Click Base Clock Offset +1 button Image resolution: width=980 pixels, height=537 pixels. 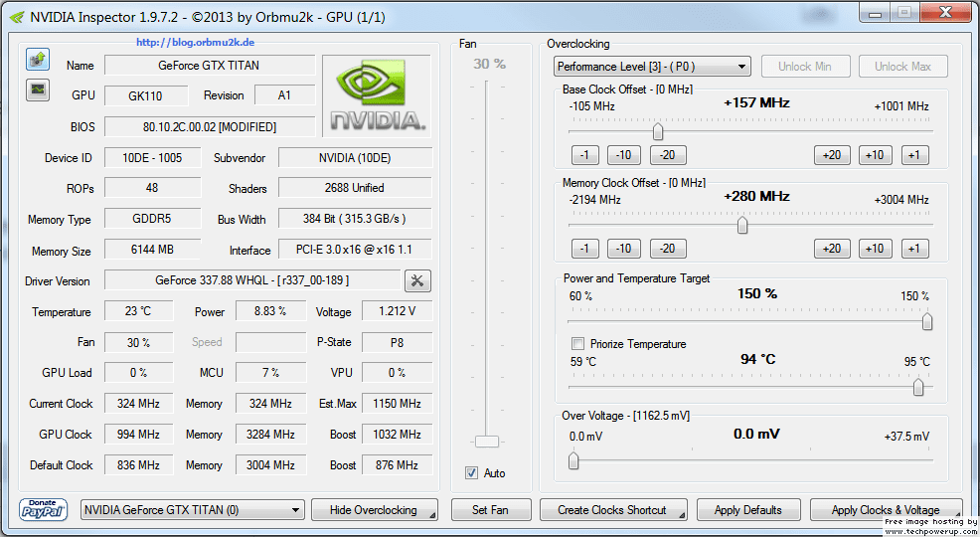(x=915, y=155)
